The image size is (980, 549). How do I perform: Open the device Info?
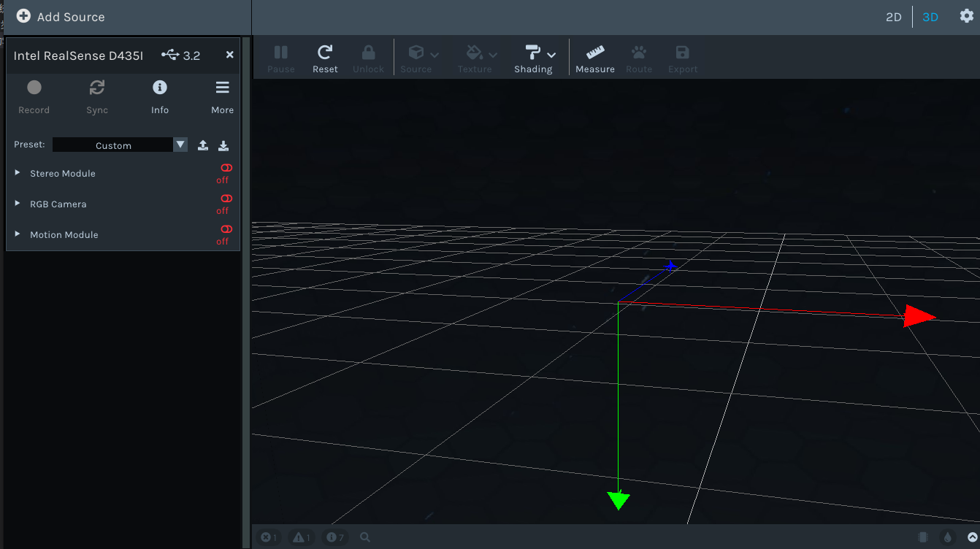point(160,96)
